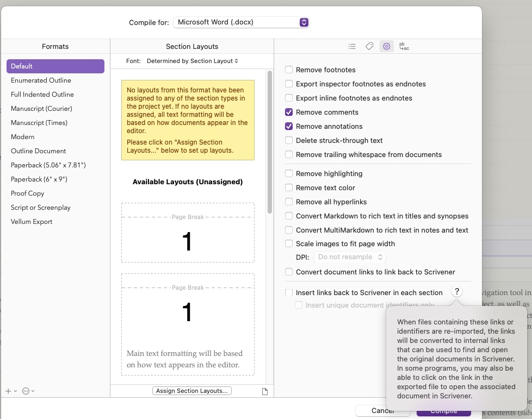
Task: Click the question mark help button
Action: coord(457,292)
